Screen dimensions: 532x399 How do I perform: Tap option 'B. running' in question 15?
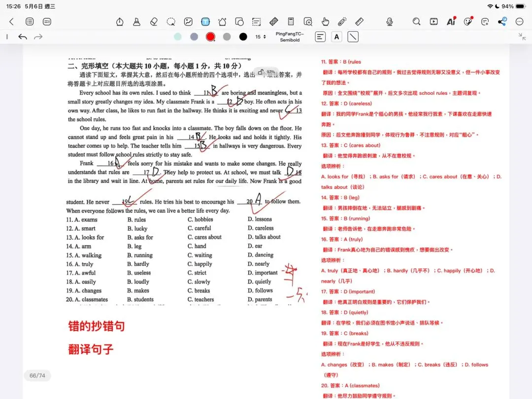140,255
